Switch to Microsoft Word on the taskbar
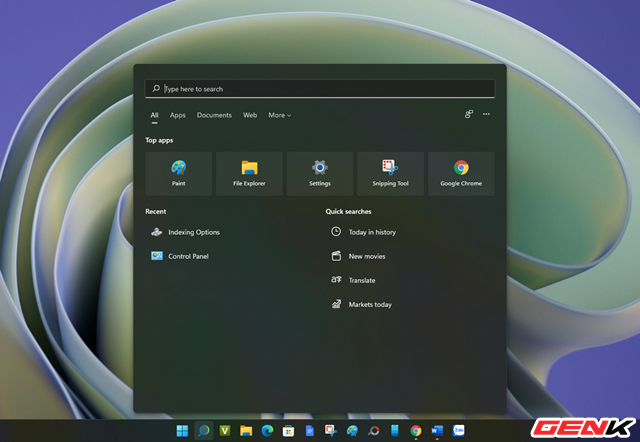Viewport: 640px width, 442px height. pyautogui.click(x=437, y=431)
